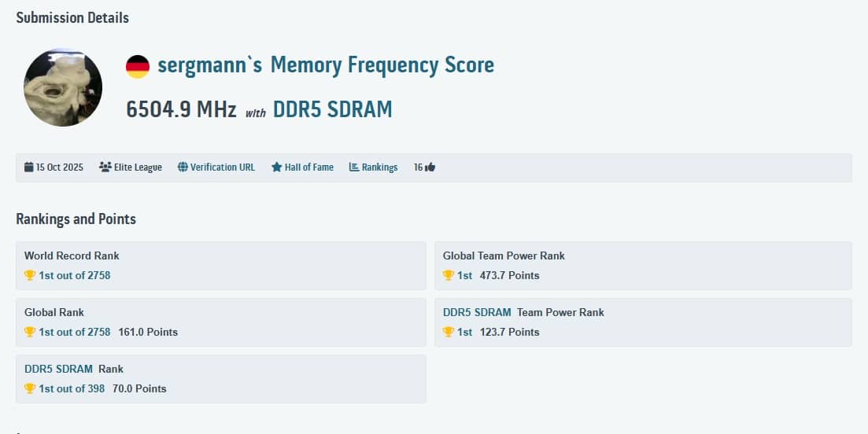Click the Memory Frequency Score heading link
Image resolution: width=868 pixels, height=434 pixels.
click(x=382, y=64)
